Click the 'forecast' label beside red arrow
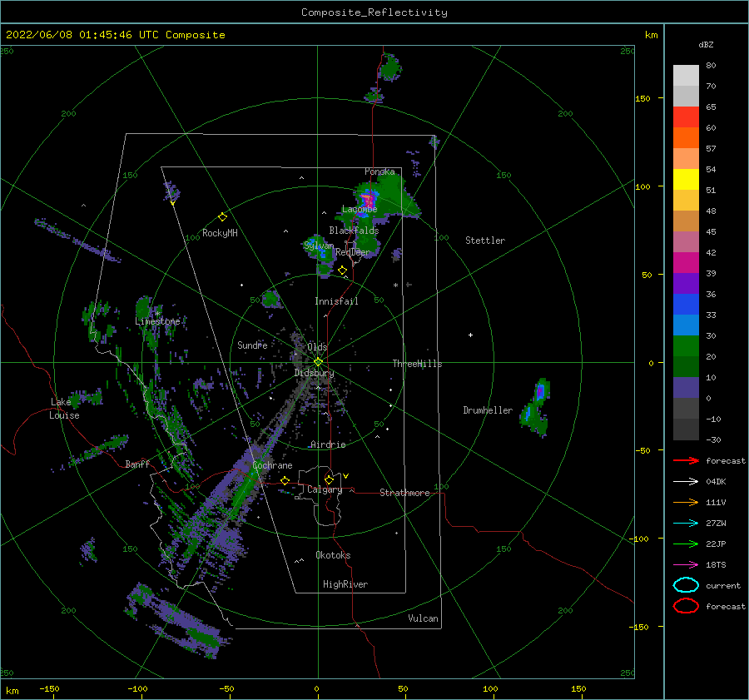The width and height of the screenshot is (749, 700). pyautogui.click(x=726, y=460)
